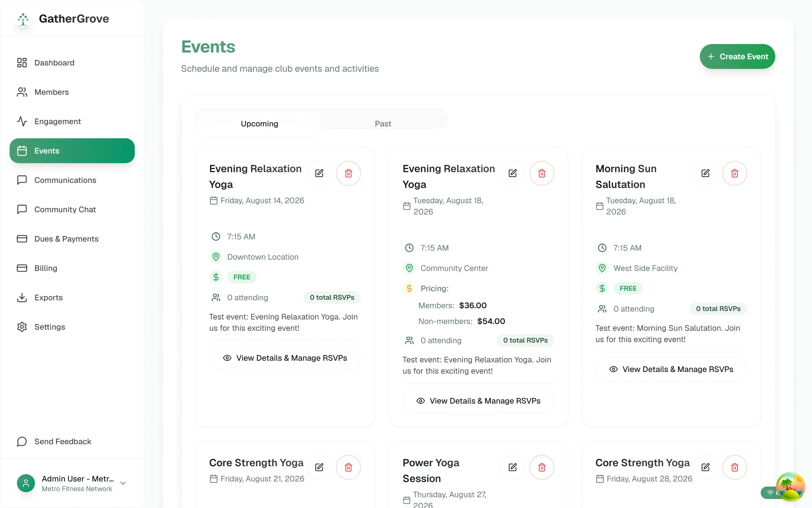The height and width of the screenshot is (508, 812).
Task: Click the GatherGrove tree logo
Action: [23, 19]
